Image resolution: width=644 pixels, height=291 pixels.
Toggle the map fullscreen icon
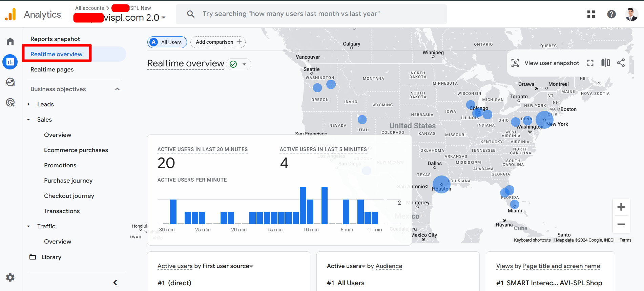coord(590,63)
